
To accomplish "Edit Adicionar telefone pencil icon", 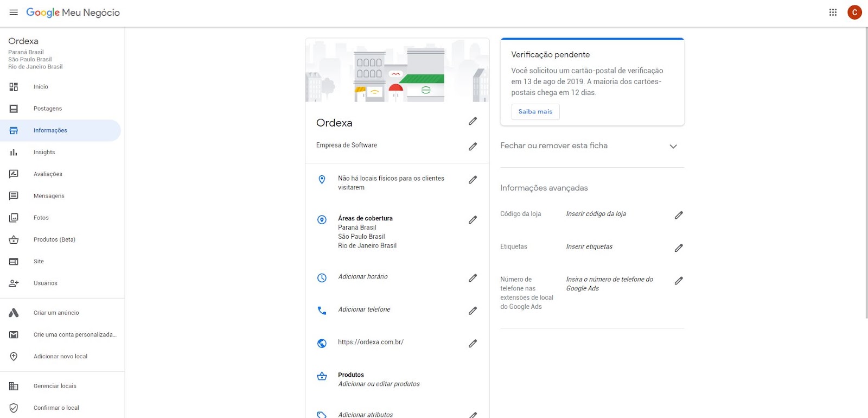I will 473,311.
